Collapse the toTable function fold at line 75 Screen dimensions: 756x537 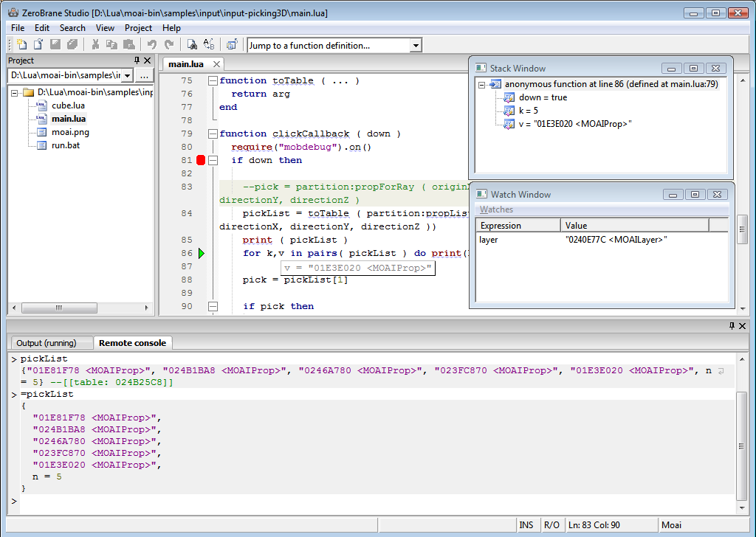(x=213, y=80)
